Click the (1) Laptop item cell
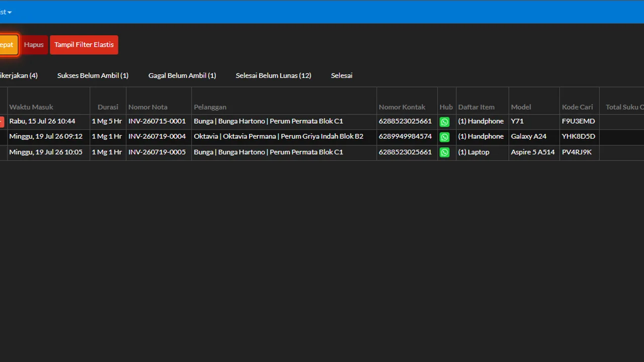 (x=474, y=152)
